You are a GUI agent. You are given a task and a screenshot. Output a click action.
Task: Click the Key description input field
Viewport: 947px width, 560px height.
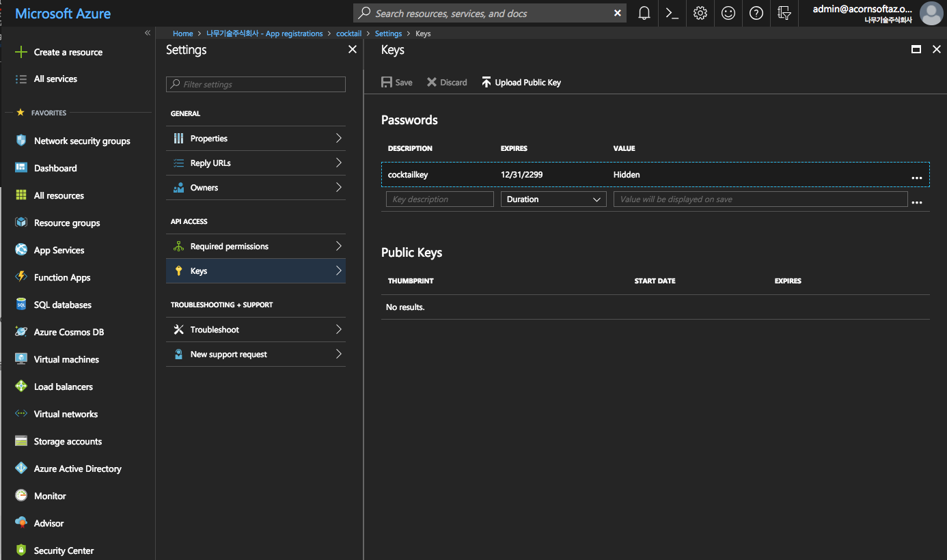click(440, 199)
